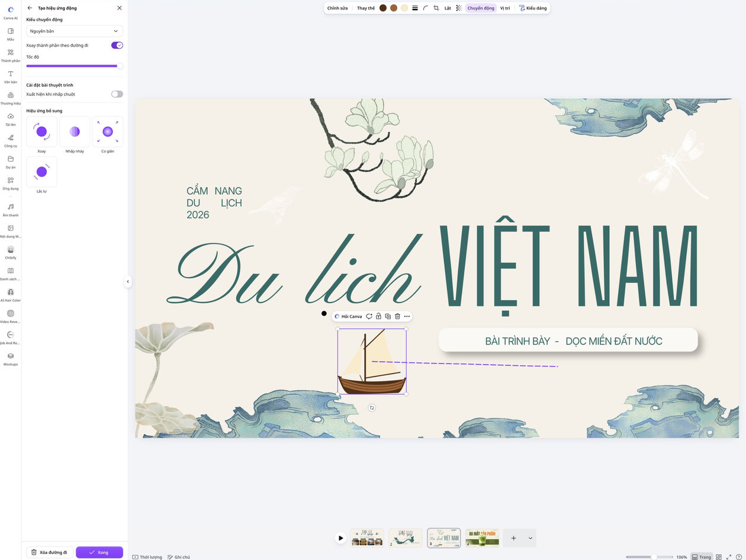
Task: Click the Lật flip option
Action: (x=448, y=8)
